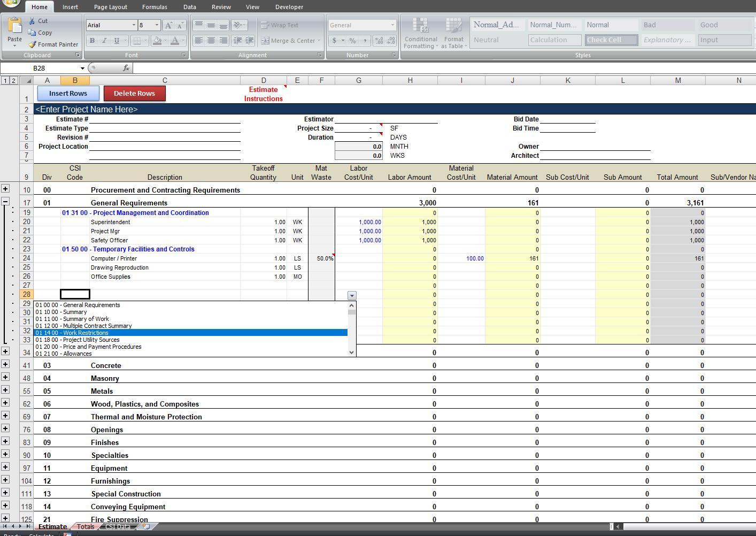756x536 pixels.
Task: Click the Insert Rows button
Action: click(68, 93)
